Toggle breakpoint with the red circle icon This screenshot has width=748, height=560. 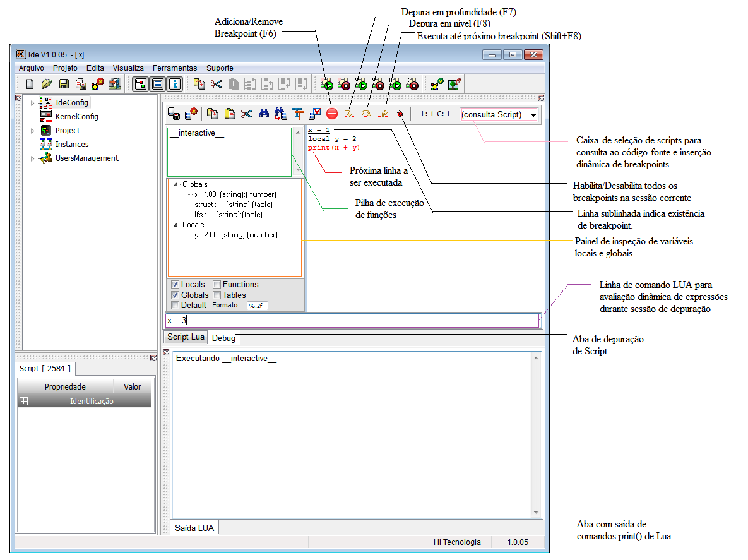pyautogui.click(x=332, y=114)
